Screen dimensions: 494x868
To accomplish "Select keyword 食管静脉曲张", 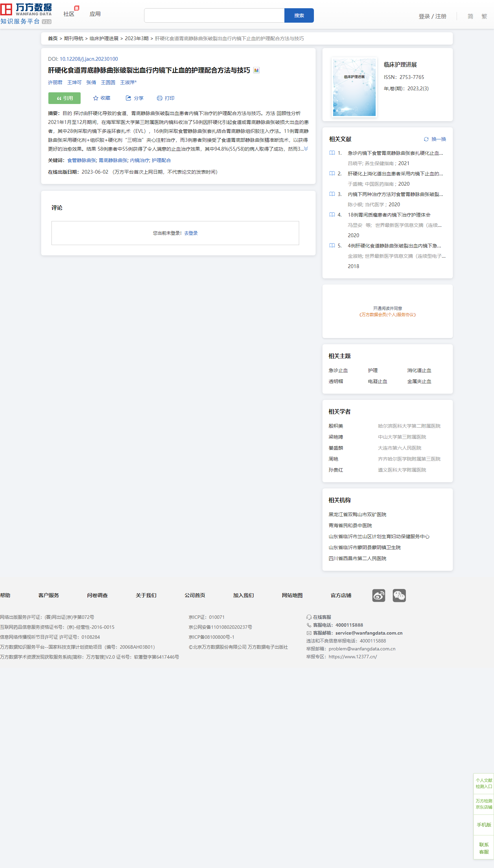I will (82, 160).
